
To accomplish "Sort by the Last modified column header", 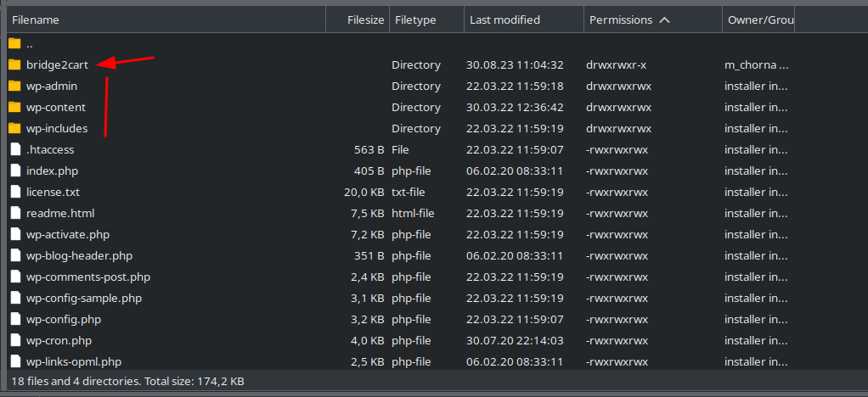I will click(x=524, y=20).
